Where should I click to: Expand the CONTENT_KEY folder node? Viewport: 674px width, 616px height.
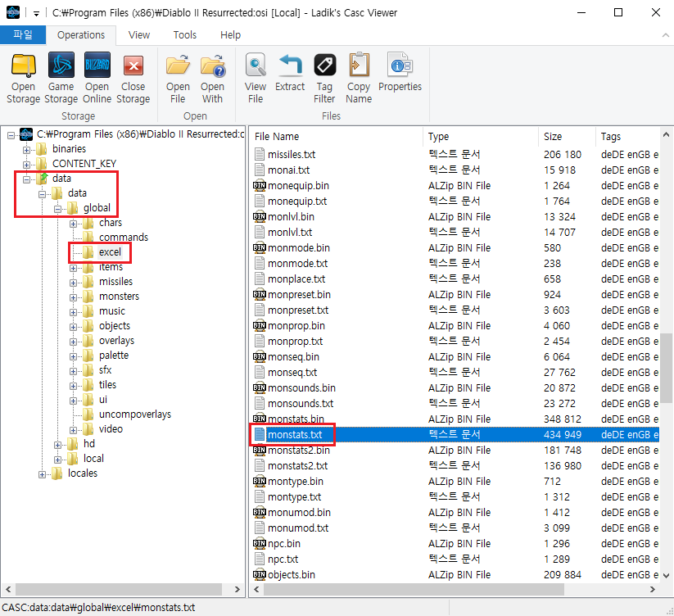[27, 165]
